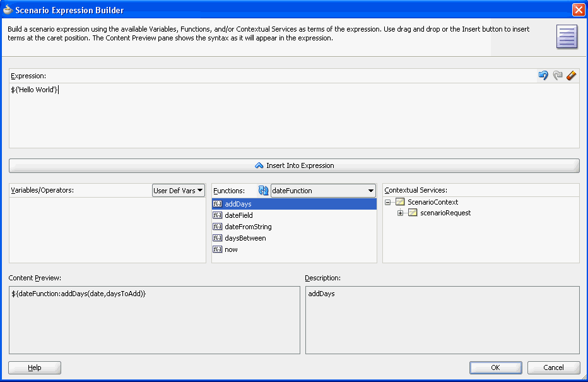588x382 pixels.
Task: Collapse the ScenarioContext tree node
Action: pos(388,202)
